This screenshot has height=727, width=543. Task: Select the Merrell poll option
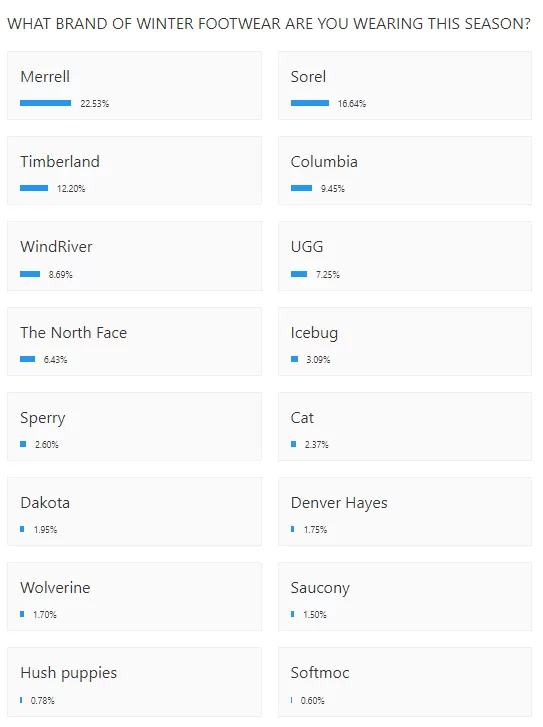click(x=134, y=85)
